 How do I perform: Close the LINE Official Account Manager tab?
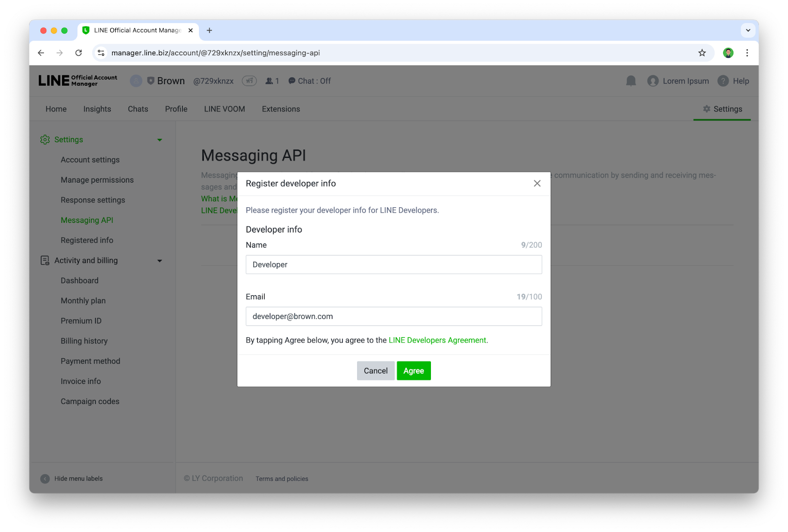click(191, 31)
